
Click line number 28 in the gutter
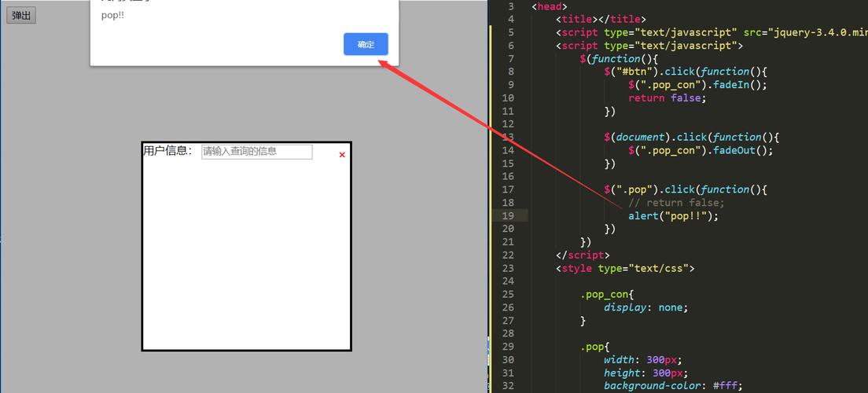[509, 334]
